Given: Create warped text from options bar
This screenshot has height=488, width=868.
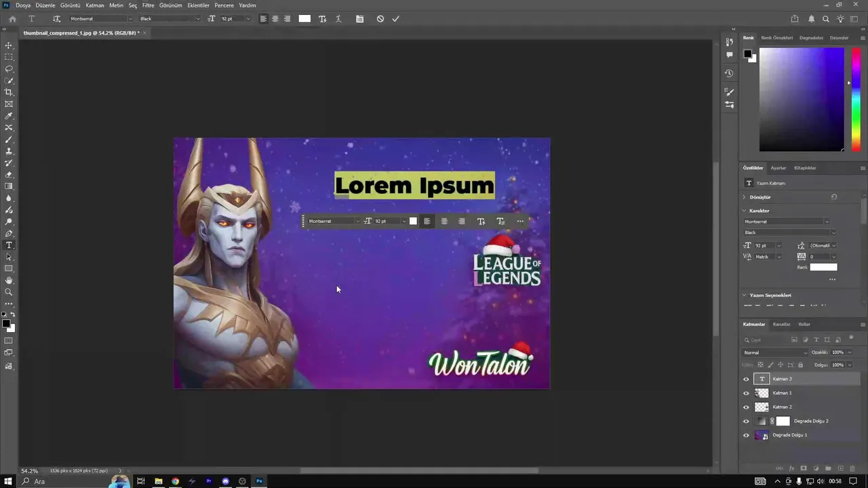Looking at the screenshot, I should [x=338, y=19].
